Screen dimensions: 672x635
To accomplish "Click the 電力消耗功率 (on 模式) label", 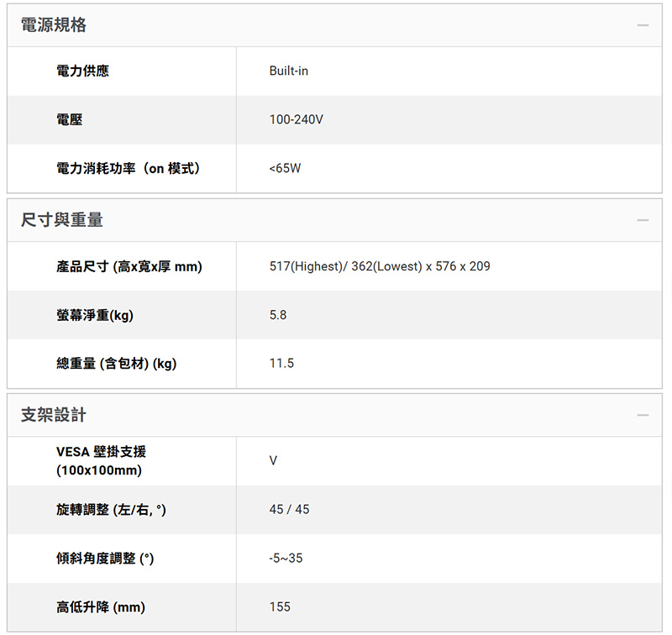I will point(129,168).
